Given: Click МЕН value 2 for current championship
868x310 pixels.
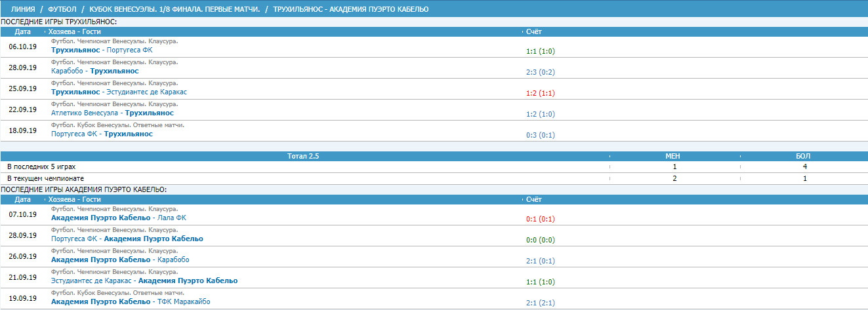Looking at the screenshot, I should [674, 178].
